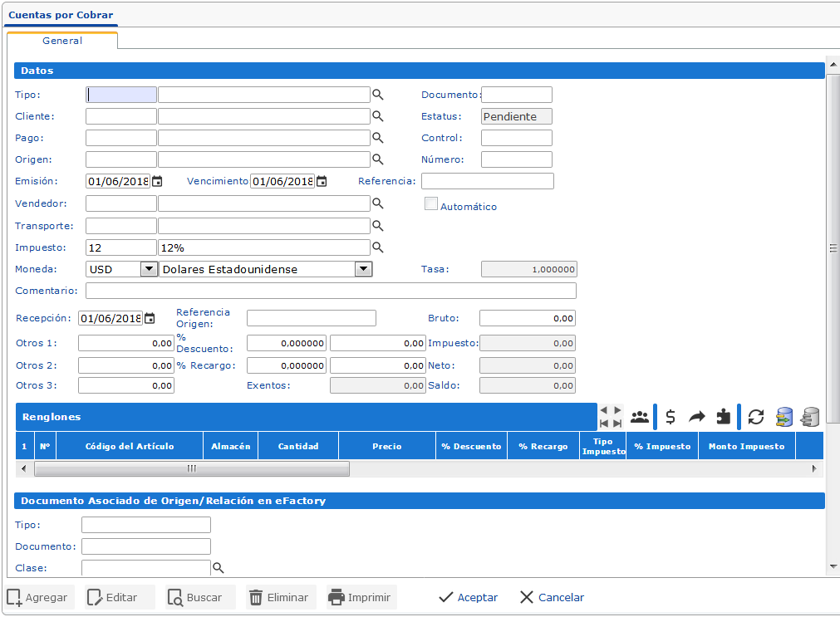Click the magnifier next to Impuesto

(x=377, y=247)
